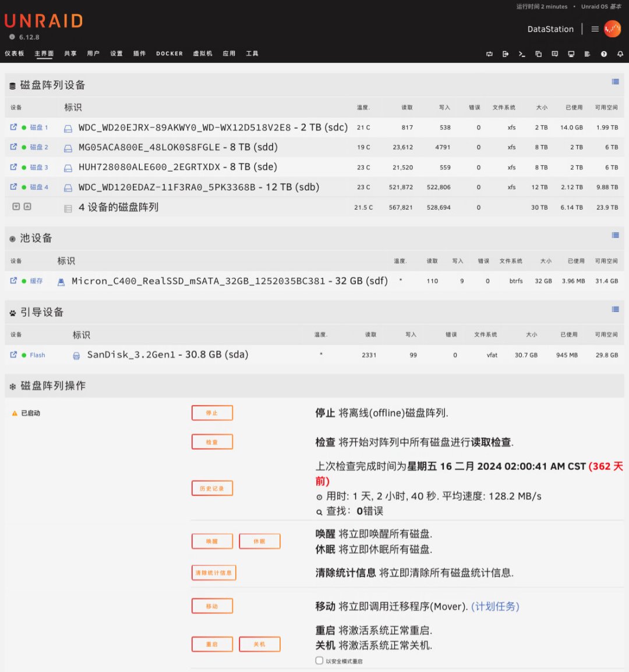Click the 重启 reboot button
Viewport: 629px width, 672px height.
212,644
